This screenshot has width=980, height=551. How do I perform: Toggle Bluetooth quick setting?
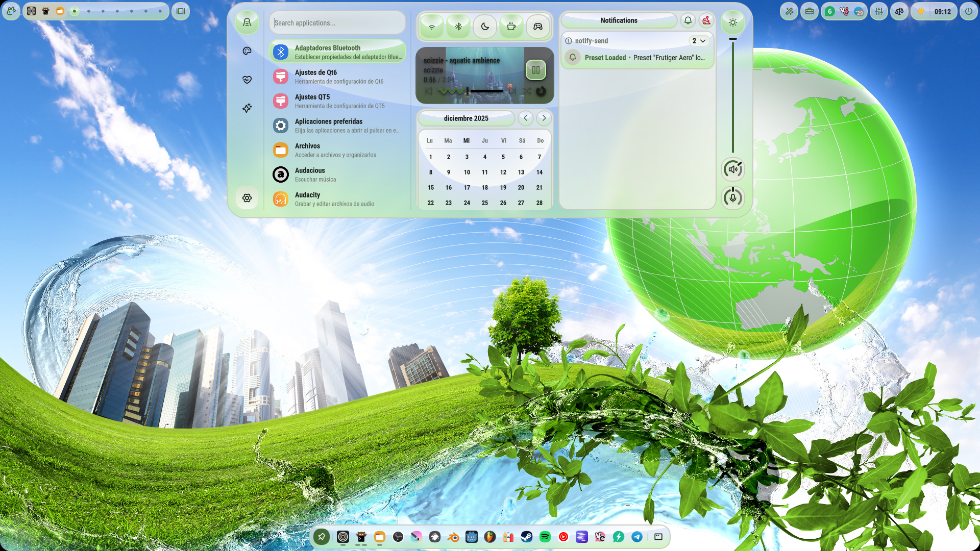(x=458, y=27)
